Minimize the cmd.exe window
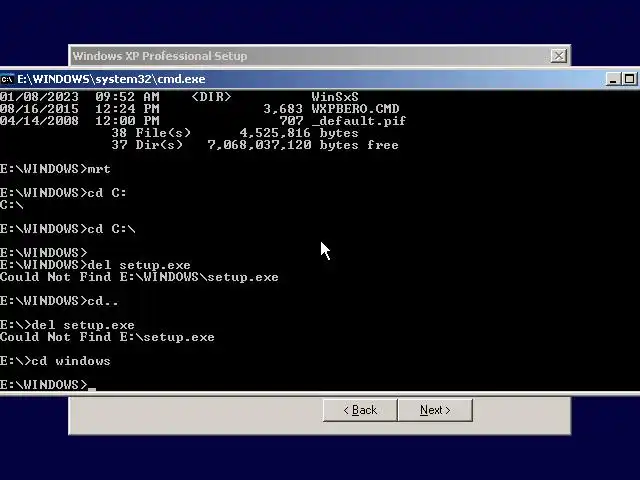 click(612, 79)
